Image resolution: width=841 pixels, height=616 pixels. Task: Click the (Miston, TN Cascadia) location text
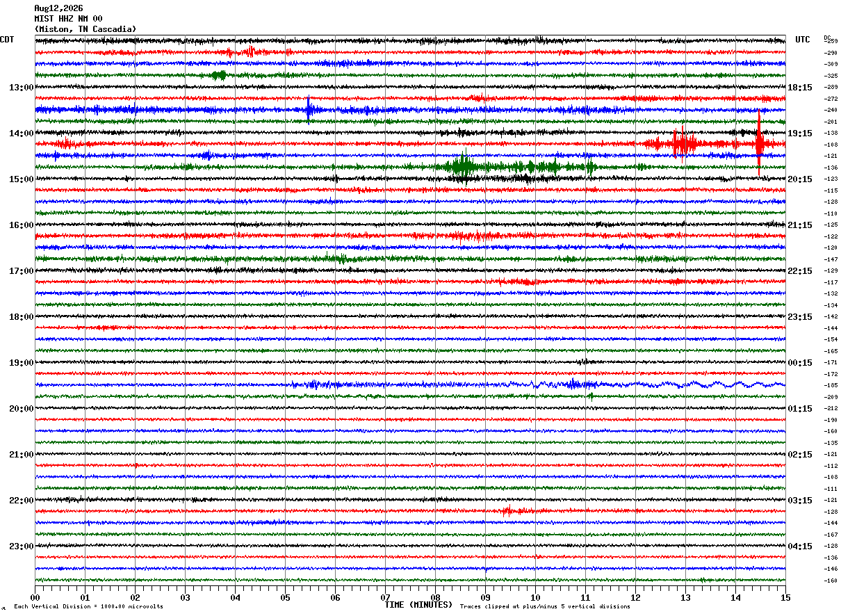(x=85, y=29)
